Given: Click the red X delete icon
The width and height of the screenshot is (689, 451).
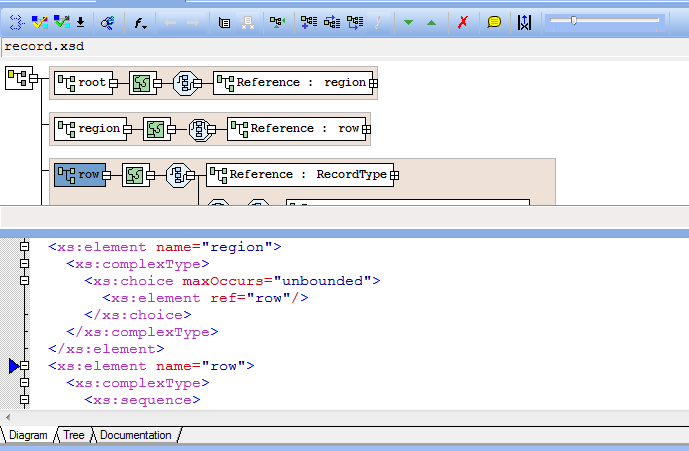Looking at the screenshot, I should point(463,22).
